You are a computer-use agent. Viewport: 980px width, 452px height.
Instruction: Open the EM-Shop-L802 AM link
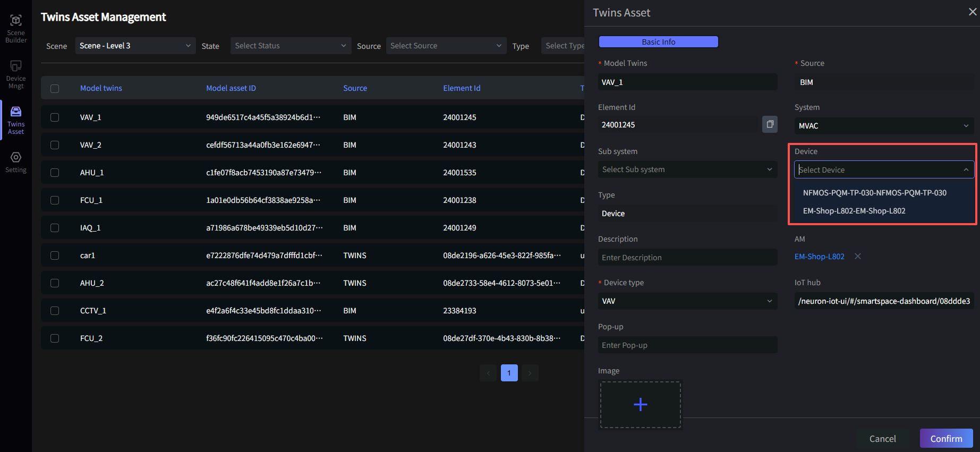819,257
